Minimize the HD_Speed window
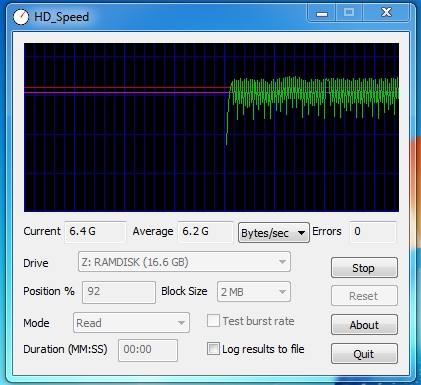Image resolution: width=421 pixels, height=385 pixels. click(x=321, y=13)
